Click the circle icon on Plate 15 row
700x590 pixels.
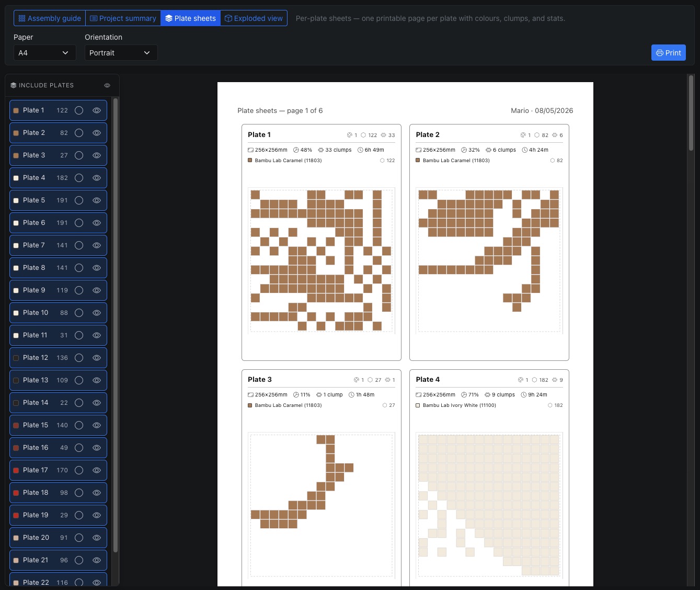(79, 425)
